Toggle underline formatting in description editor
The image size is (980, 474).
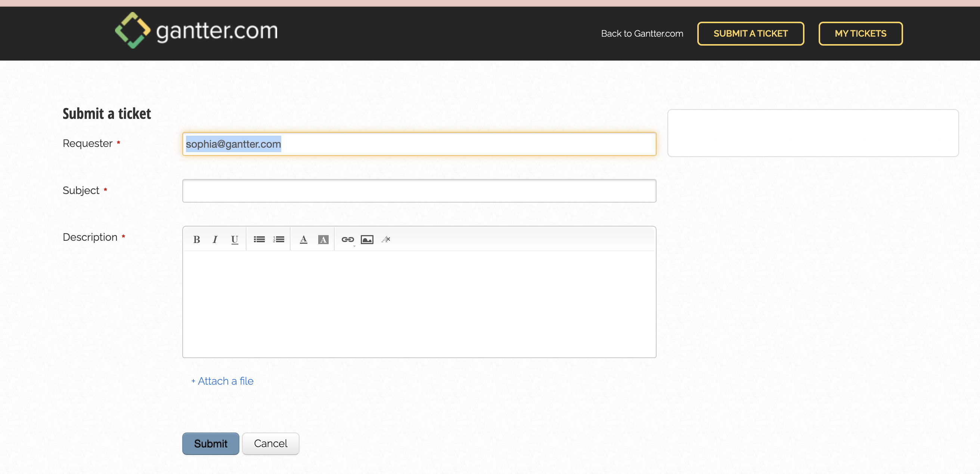coord(234,240)
